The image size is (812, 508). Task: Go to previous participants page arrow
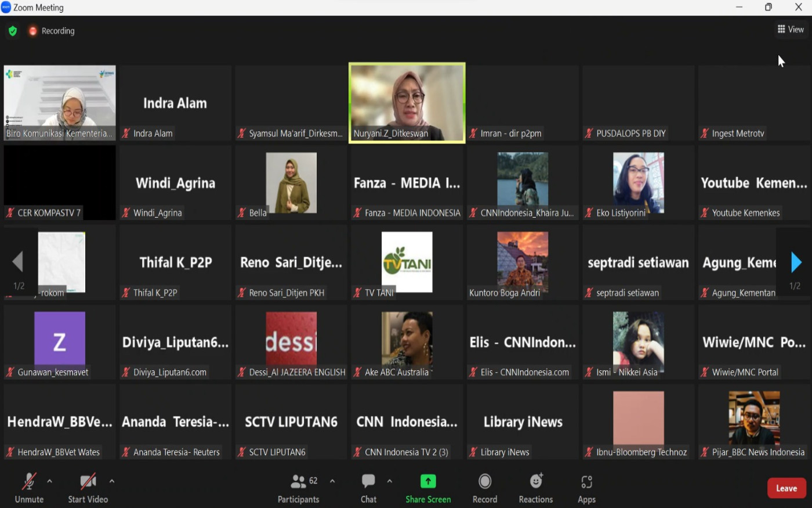pyautogui.click(x=18, y=262)
